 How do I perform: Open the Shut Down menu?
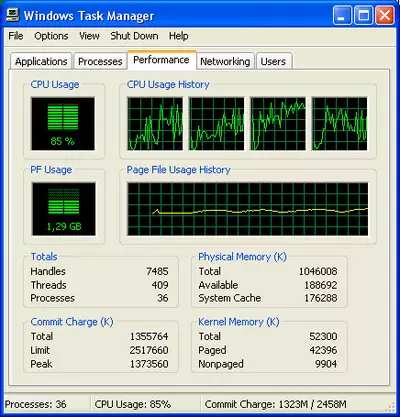[x=134, y=36]
